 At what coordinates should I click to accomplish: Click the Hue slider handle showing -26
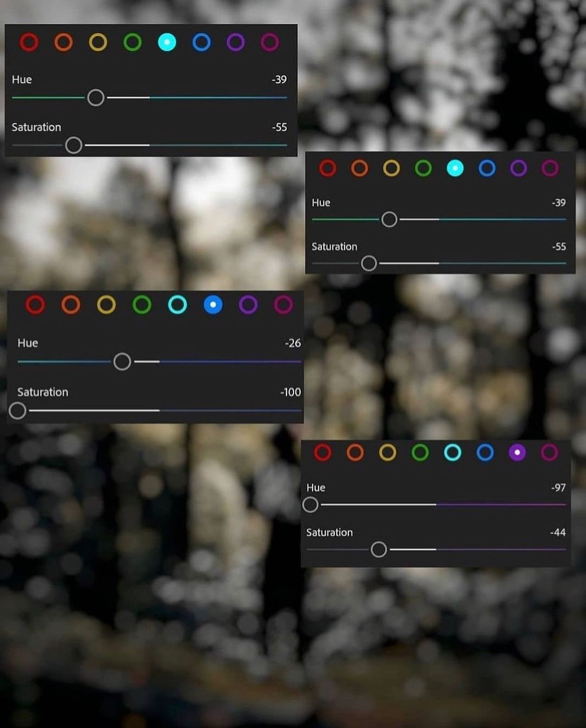tap(122, 362)
